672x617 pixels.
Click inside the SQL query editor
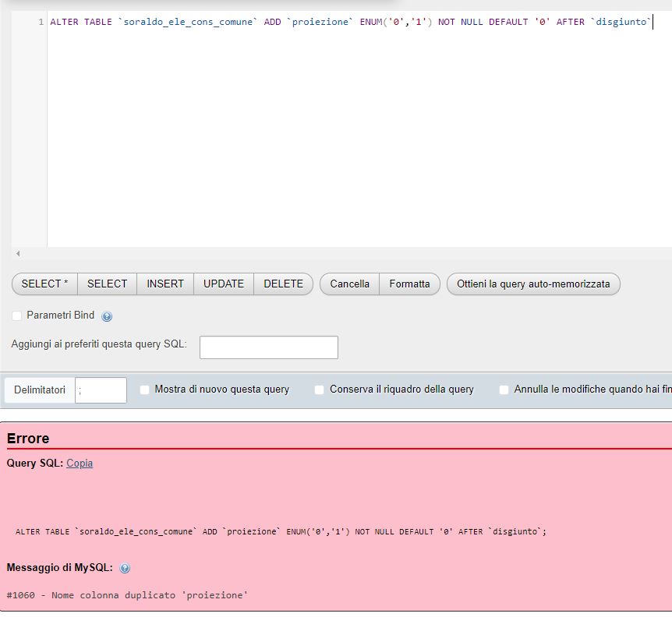point(351,132)
